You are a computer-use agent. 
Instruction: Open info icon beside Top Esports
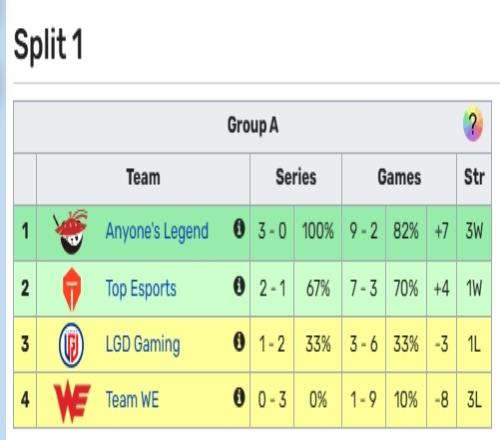pyautogui.click(x=239, y=287)
